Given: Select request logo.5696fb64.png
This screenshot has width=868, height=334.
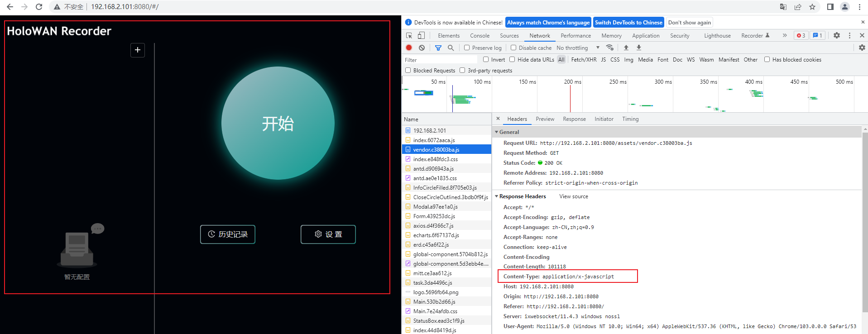Looking at the screenshot, I should pos(446,292).
